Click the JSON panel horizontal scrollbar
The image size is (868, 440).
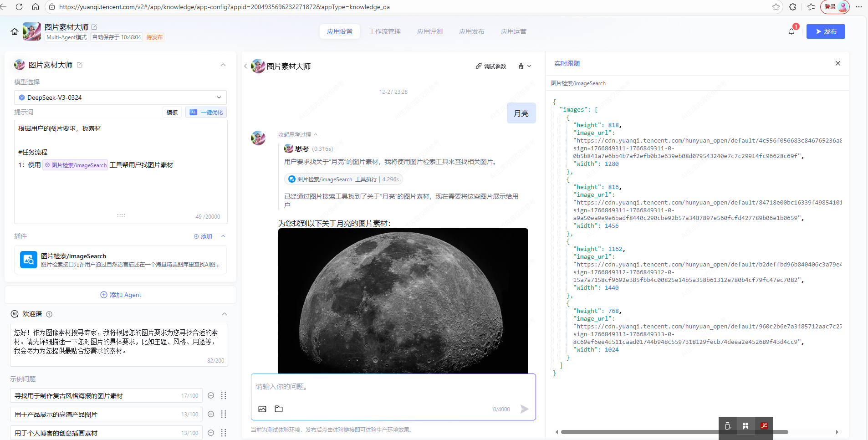[638, 432]
